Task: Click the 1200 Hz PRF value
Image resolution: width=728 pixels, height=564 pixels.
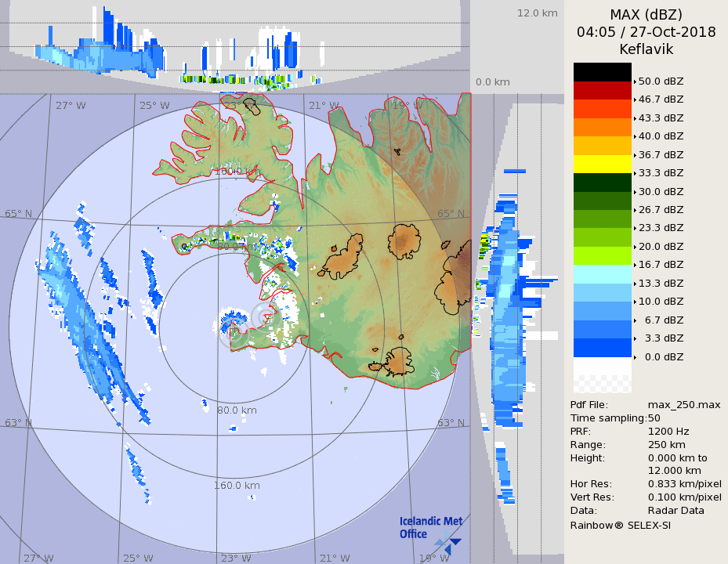Action: (668, 431)
